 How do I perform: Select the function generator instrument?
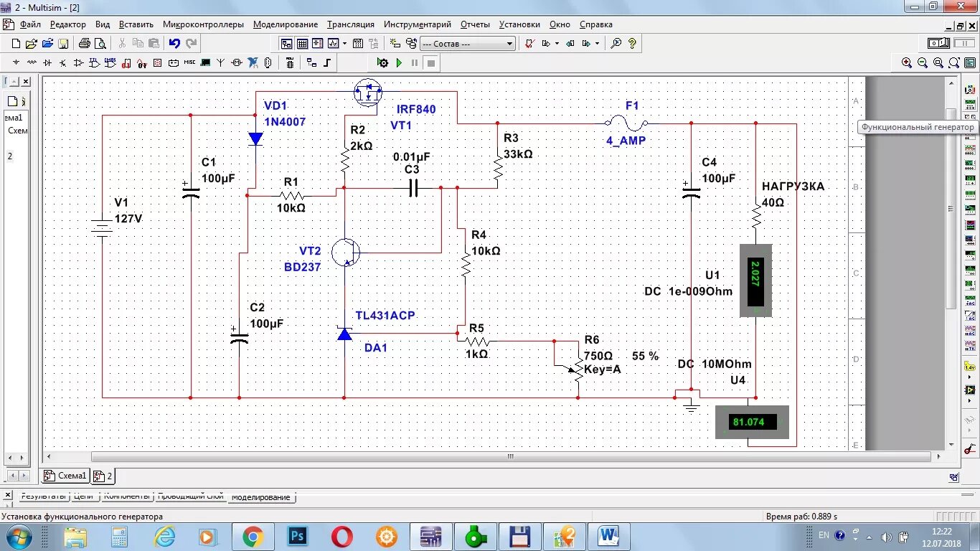[x=969, y=104]
